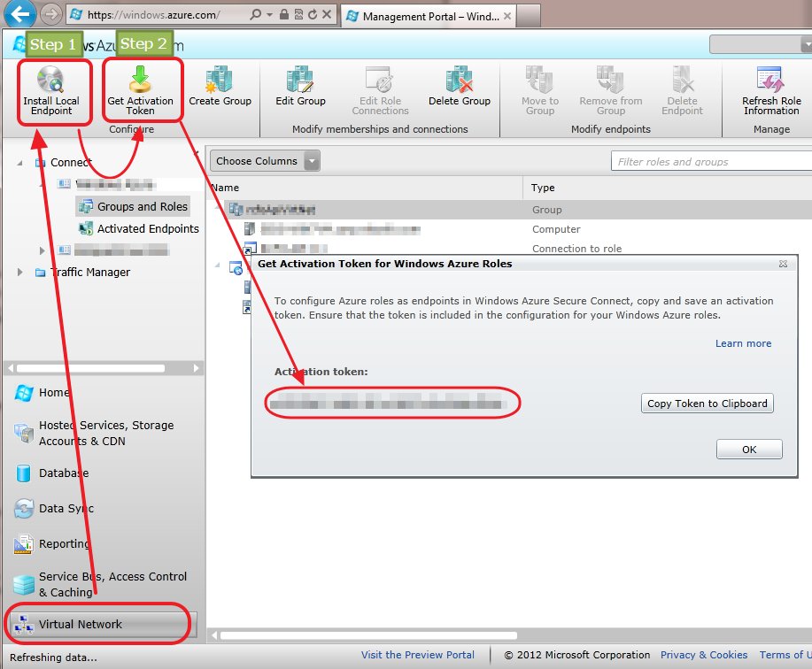
Task: Open address bar dropdown arrow
Action: point(269,14)
